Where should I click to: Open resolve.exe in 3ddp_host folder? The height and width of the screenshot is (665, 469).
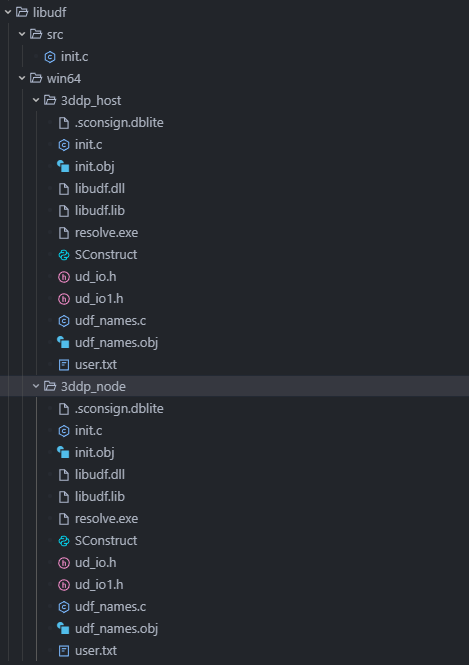[106, 233]
